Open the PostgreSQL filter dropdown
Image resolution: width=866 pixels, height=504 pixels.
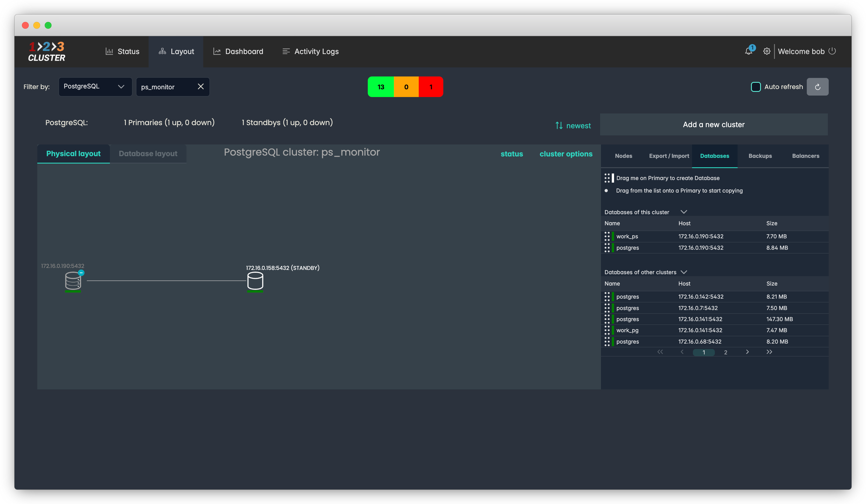[95, 86]
